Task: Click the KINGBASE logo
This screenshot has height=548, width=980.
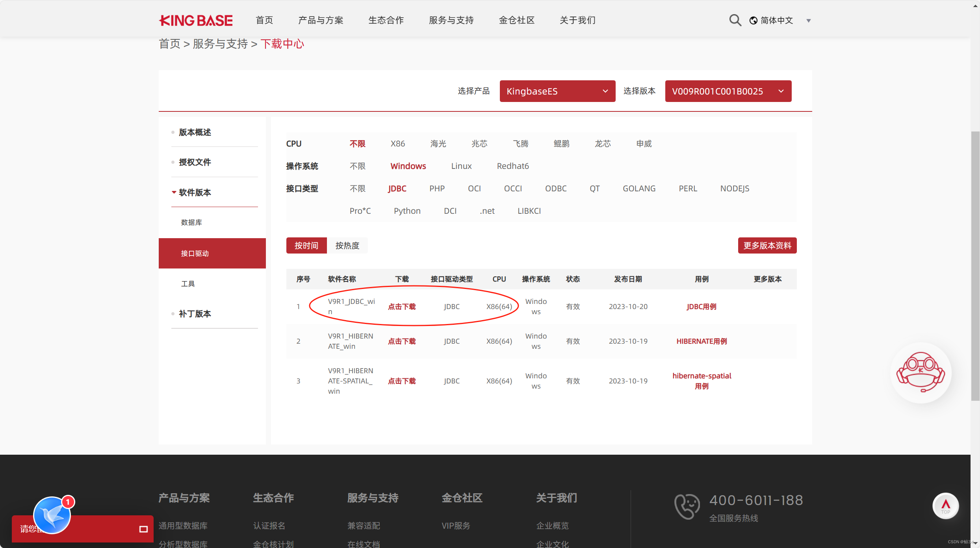Action: (196, 20)
